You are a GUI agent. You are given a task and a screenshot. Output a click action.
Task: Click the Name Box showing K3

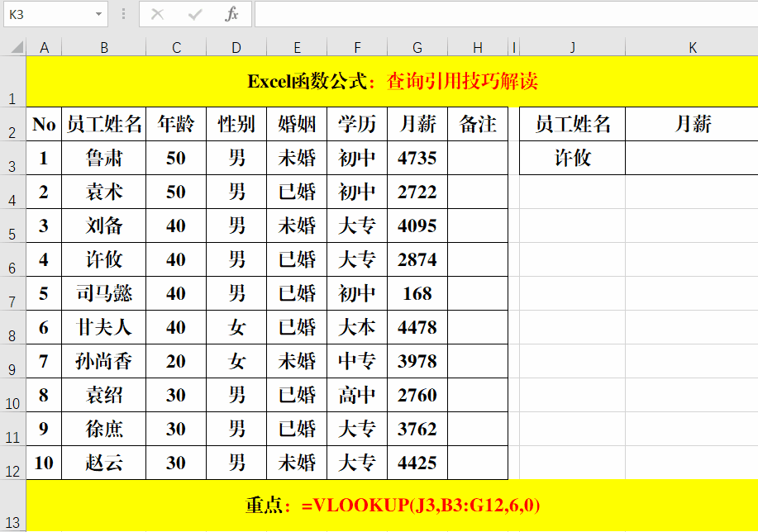[55, 14]
